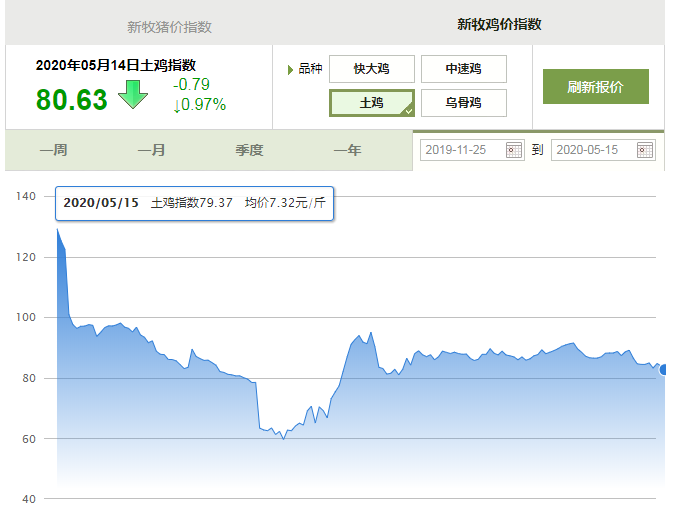
Task: Click the chart tooltip 2020/05/15
Action: (195, 203)
